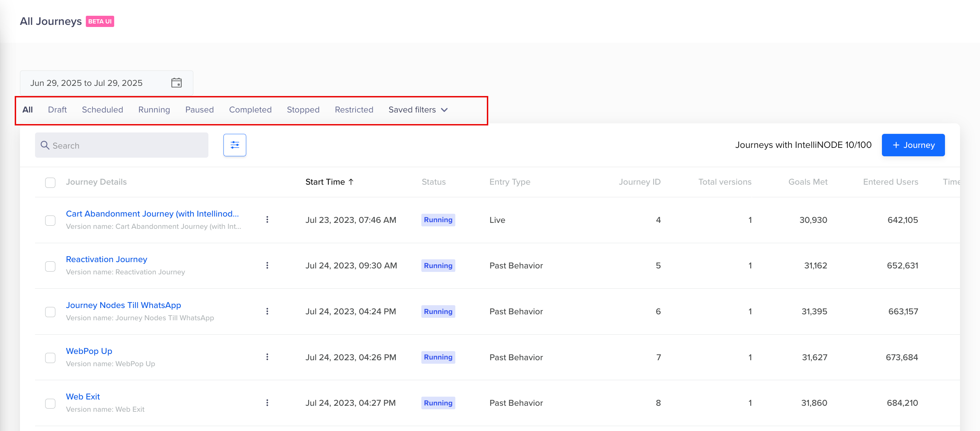Select the Web Exit row checkbox
980x431 pixels.
point(50,403)
